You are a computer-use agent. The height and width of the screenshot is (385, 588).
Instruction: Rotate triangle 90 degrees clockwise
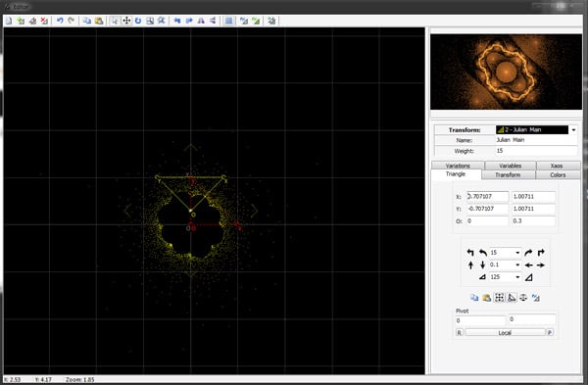pyautogui.click(x=541, y=253)
